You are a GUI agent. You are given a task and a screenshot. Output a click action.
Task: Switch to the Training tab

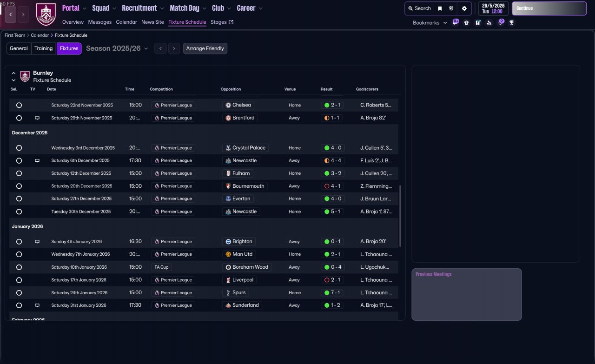coord(43,48)
